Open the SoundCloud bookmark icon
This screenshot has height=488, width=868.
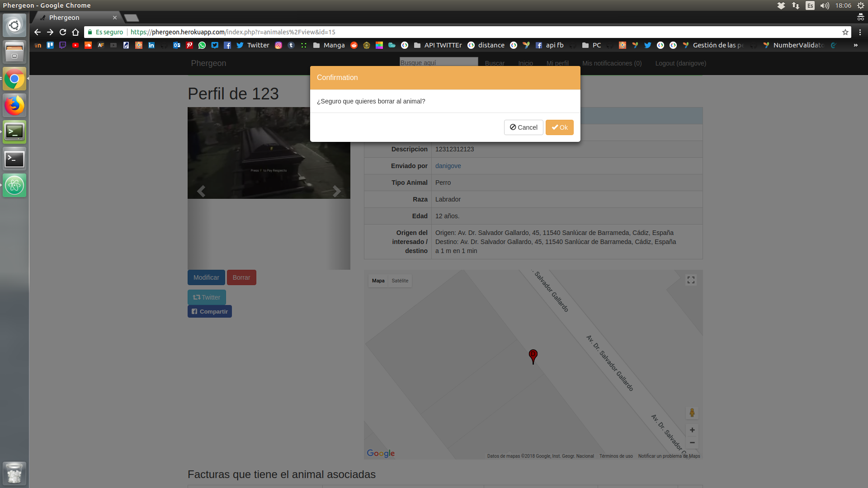(88, 45)
